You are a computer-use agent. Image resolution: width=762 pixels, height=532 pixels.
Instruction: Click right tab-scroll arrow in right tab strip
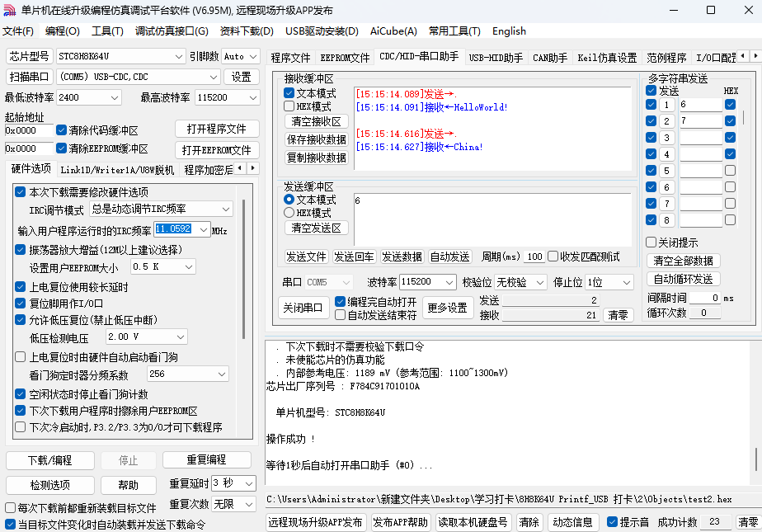[x=755, y=56]
